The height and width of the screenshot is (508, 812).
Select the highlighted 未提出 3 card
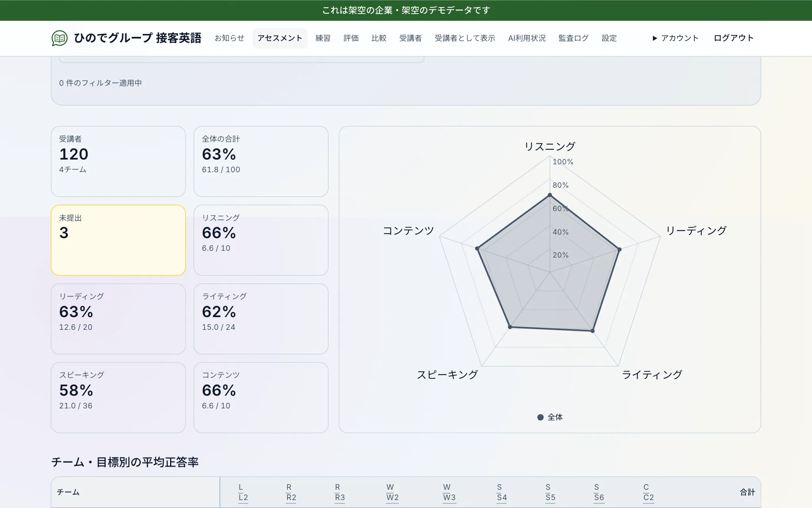click(x=118, y=240)
